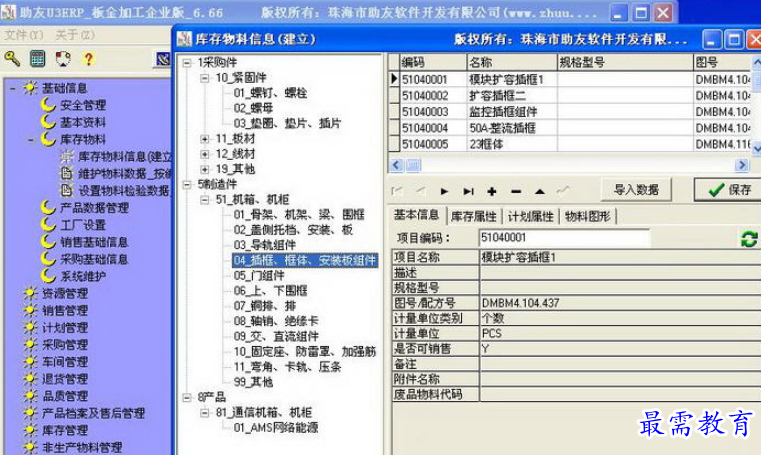Image resolution: width=761 pixels, height=455 pixels.
Task: Click the grid's right scroll arrow
Action: [742, 165]
